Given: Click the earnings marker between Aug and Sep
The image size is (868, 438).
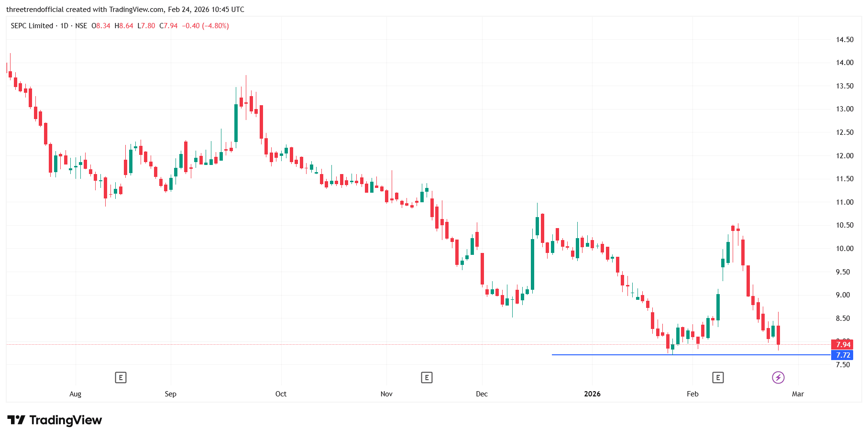Looking at the screenshot, I should [x=121, y=378].
